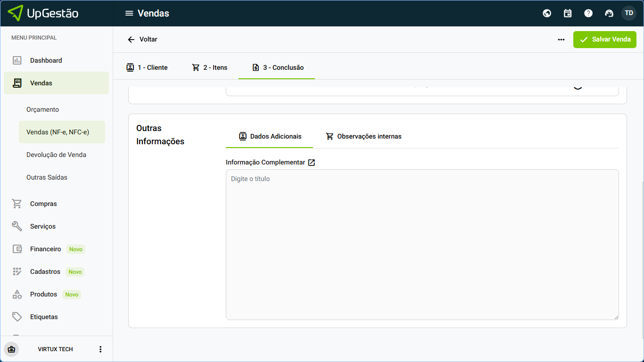
Task: Click the UpGestão logo
Action: 43,13
